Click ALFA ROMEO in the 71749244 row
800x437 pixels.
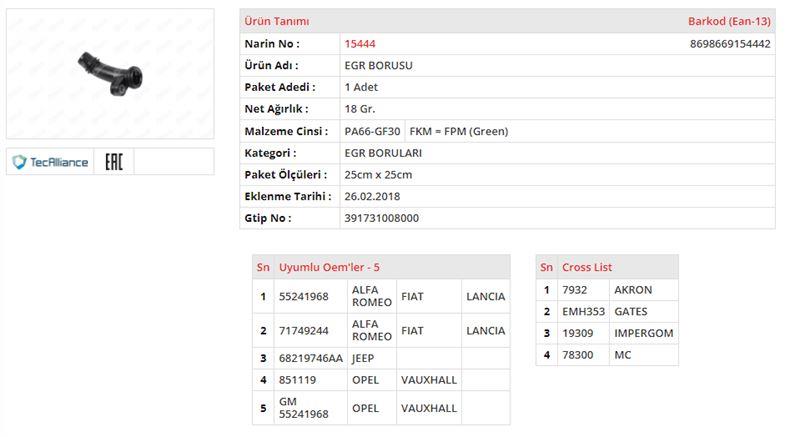(x=372, y=330)
